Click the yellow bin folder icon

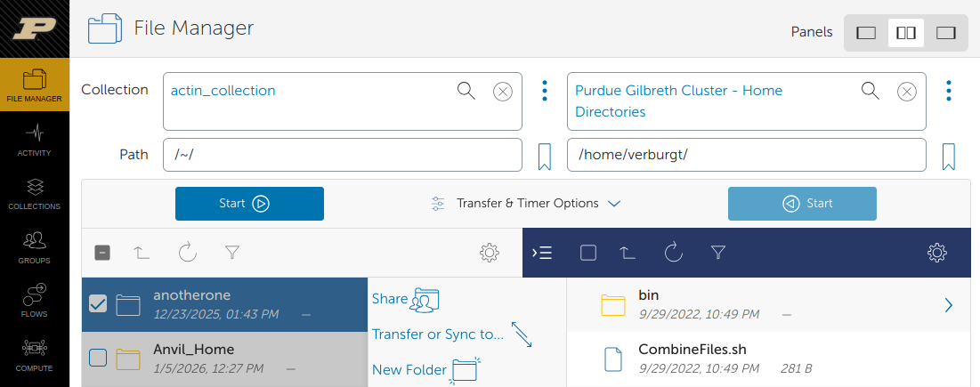pyautogui.click(x=613, y=305)
